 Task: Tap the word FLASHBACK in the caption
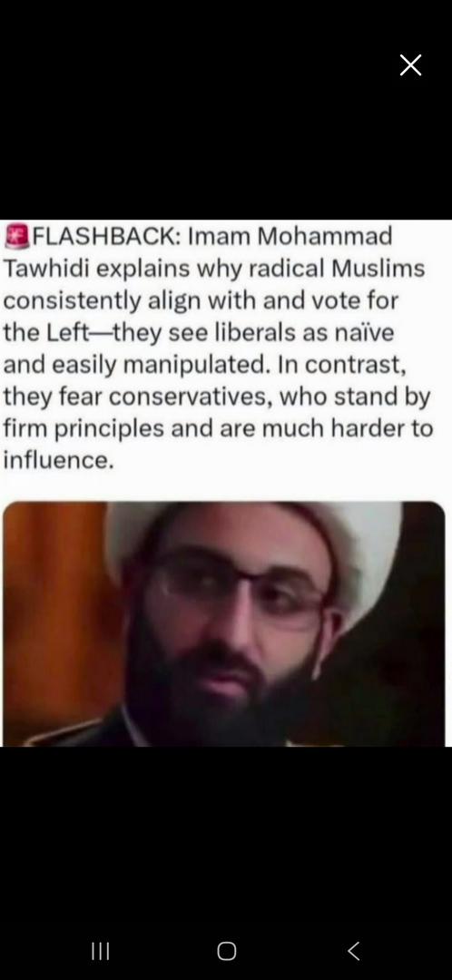(x=105, y=236)
